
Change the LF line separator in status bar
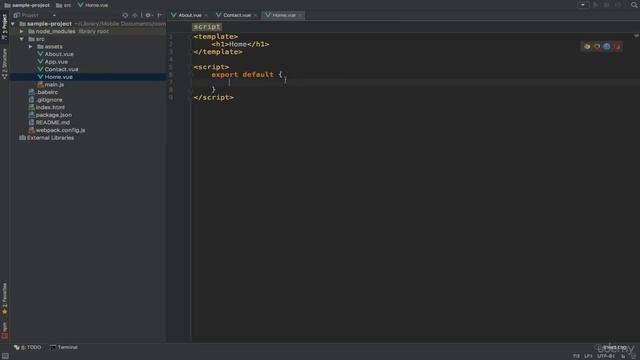point(588,356)
